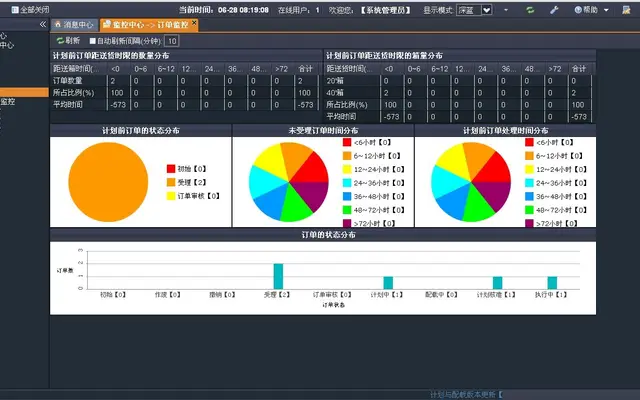Click yellow 订单审核【0】 legend swatch
The image size is (640, 400).
click(x=171, y=196)
